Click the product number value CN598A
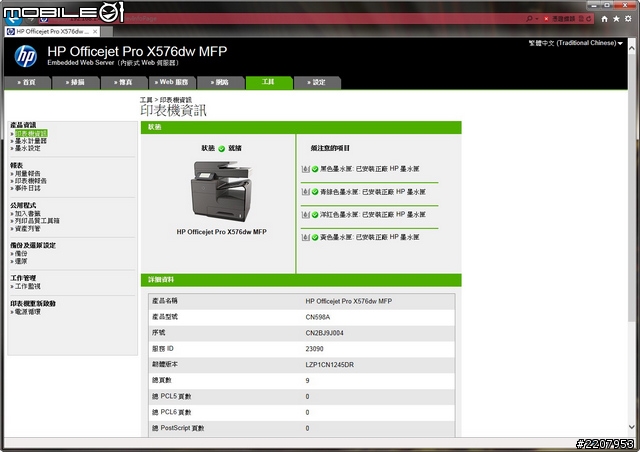 pos(318,317)
